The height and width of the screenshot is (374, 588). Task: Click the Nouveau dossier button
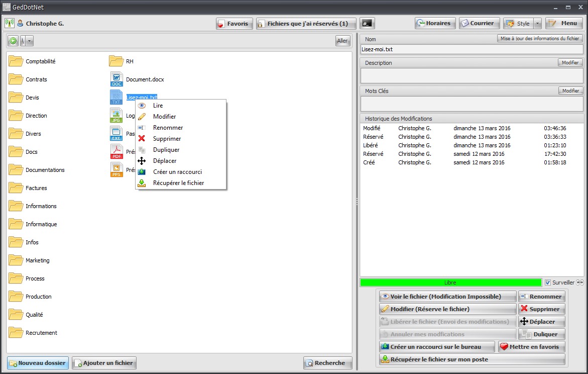pos(38,363)
